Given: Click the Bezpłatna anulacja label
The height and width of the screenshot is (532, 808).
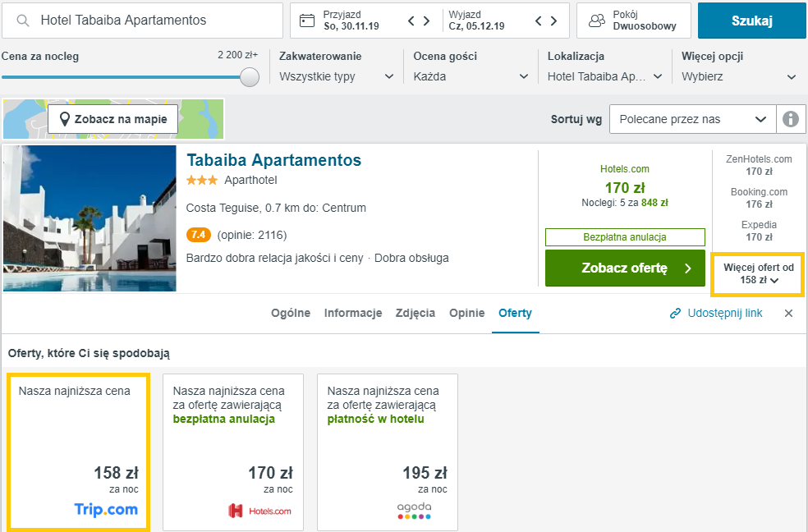Looking at the screenshot, I should (625, 237).
